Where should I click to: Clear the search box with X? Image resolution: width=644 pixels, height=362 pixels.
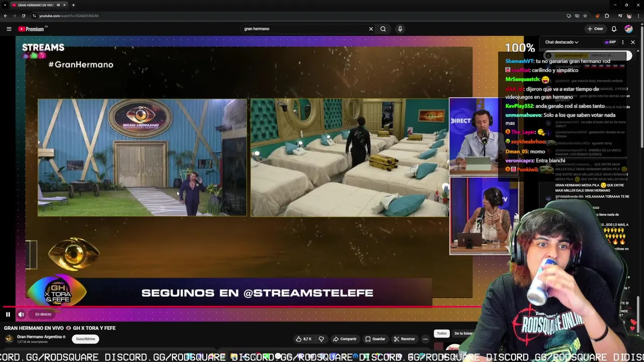pyautogui.click(x=371, y=29)
